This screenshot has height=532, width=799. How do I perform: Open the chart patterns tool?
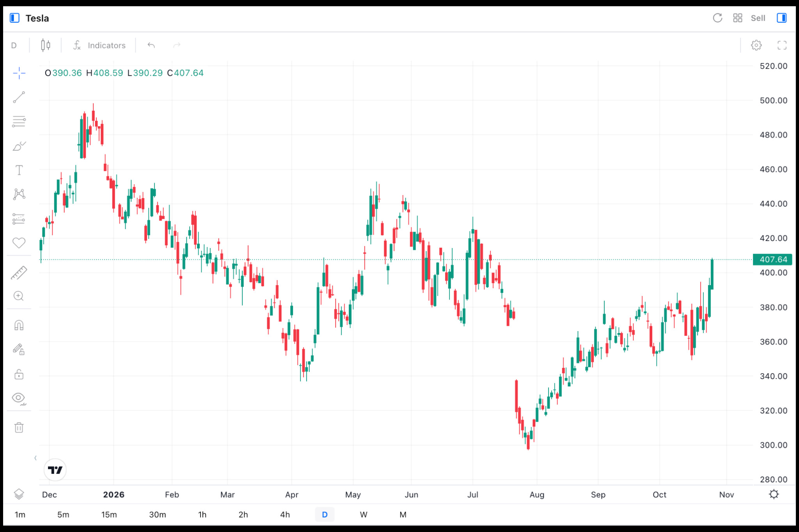pyautogui.click(x=19, y=194)
